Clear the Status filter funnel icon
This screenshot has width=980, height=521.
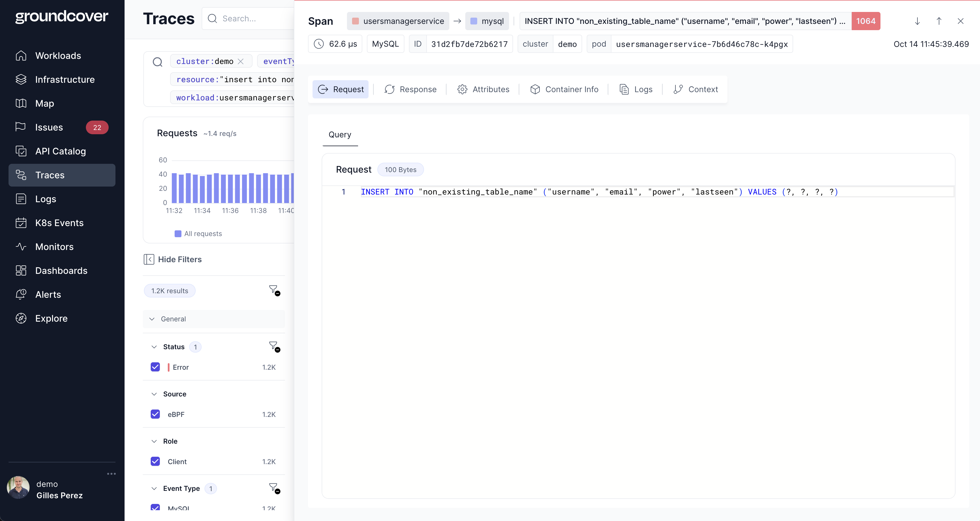pyautogui.click(x=274, y=346)
